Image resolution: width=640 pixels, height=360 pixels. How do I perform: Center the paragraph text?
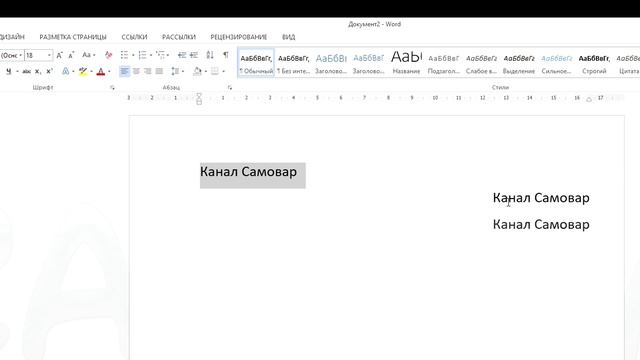136,71
